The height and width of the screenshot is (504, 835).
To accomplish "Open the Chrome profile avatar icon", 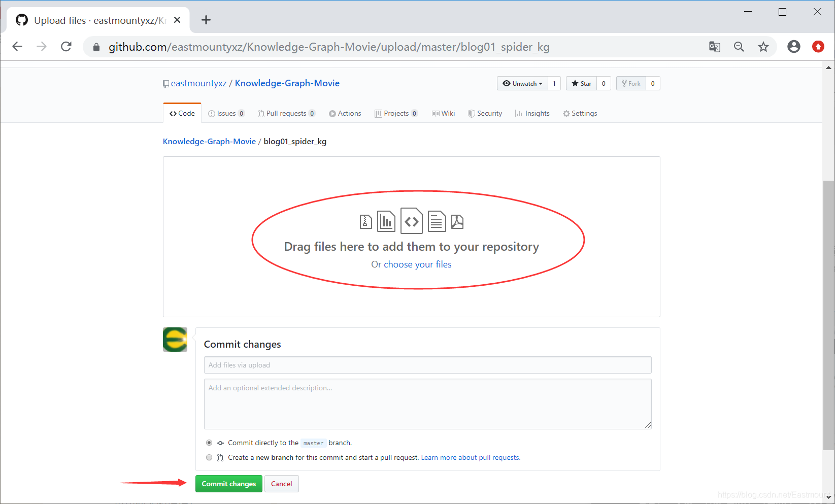I will 794,47.
